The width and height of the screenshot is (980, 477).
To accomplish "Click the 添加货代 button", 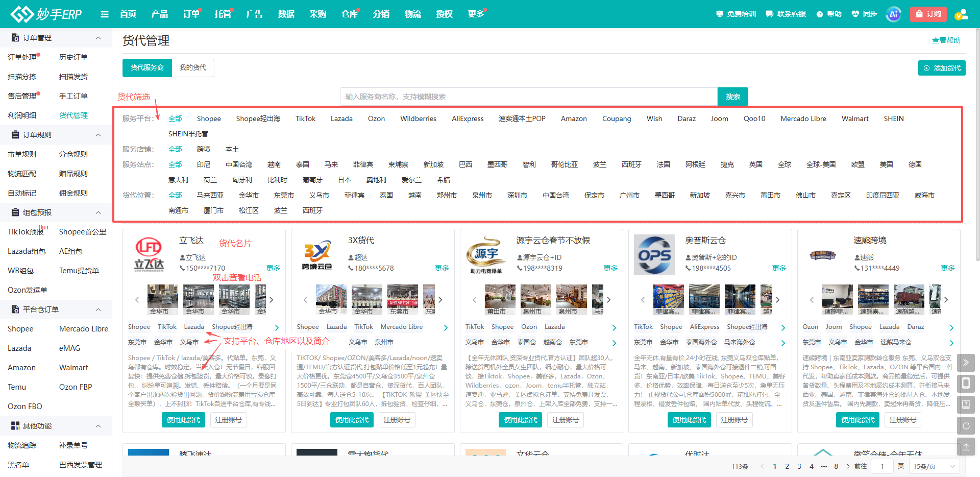I will pos(942,68).
